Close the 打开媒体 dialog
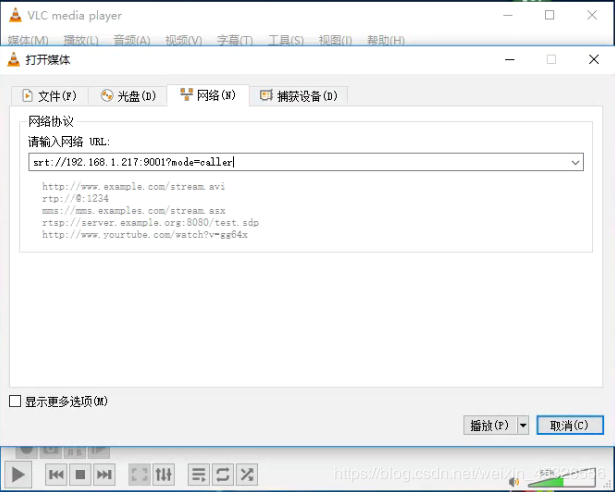Viewport: 615px width, 492px height. [x=594, y=60]
